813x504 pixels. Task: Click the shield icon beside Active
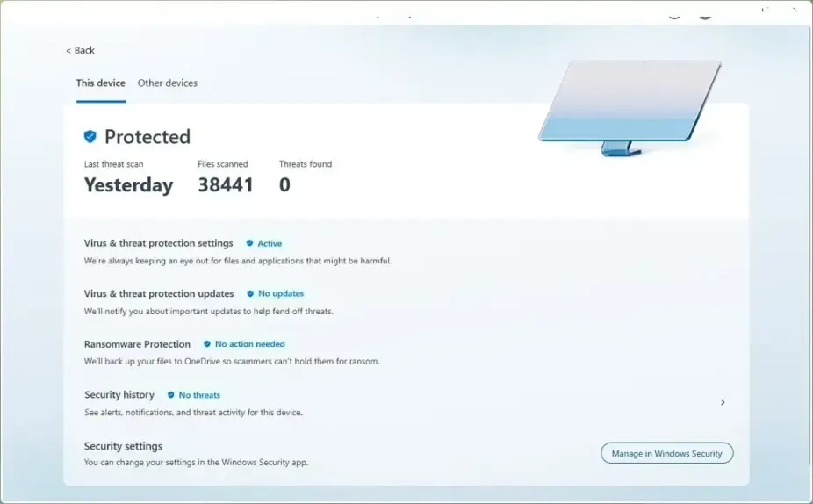(249, 243)
